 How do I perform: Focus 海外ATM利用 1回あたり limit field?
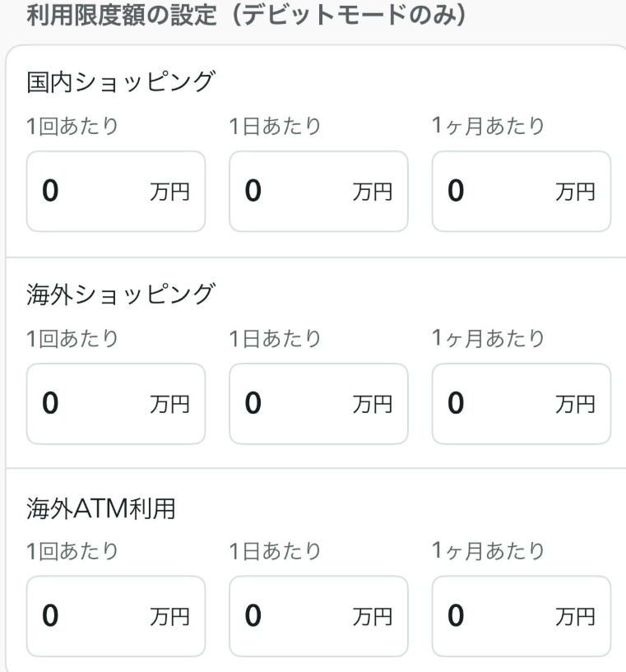(90, 615)
